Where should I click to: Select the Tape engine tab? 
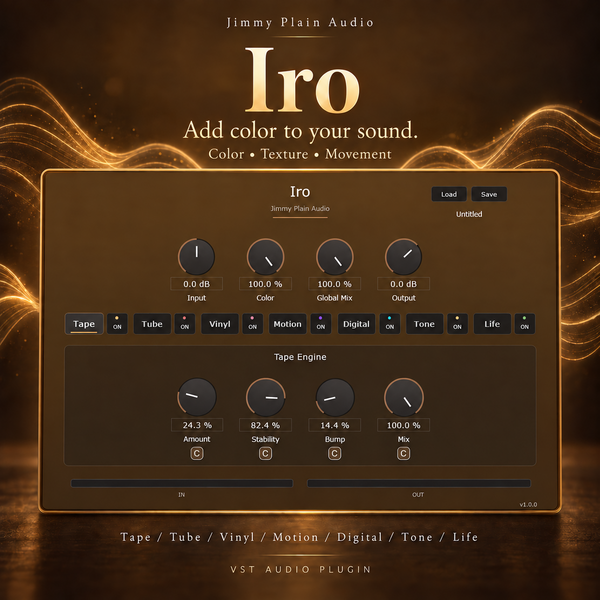pos(84,324)
